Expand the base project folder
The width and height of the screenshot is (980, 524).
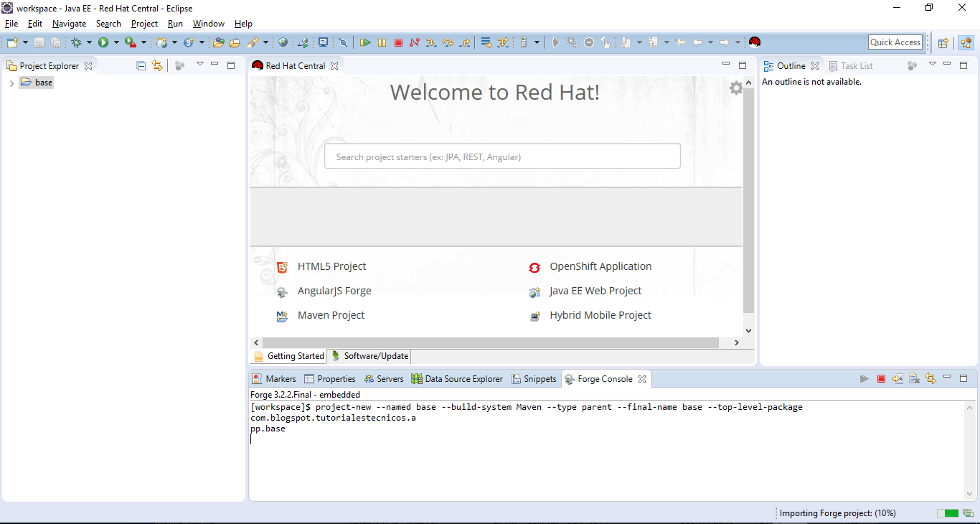point(11,82)
